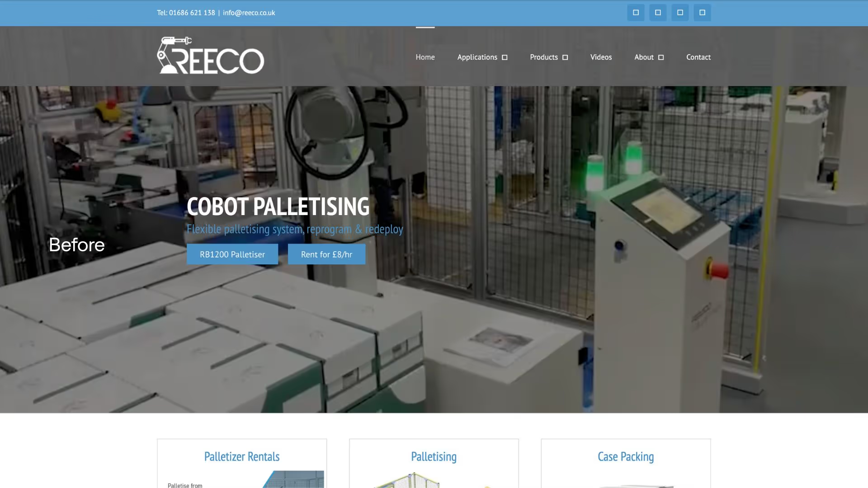The width and height of the screenshot is (868, 488).
Task: Click the COBOT PALLETISING hero heading
Action: coord(278,206)
